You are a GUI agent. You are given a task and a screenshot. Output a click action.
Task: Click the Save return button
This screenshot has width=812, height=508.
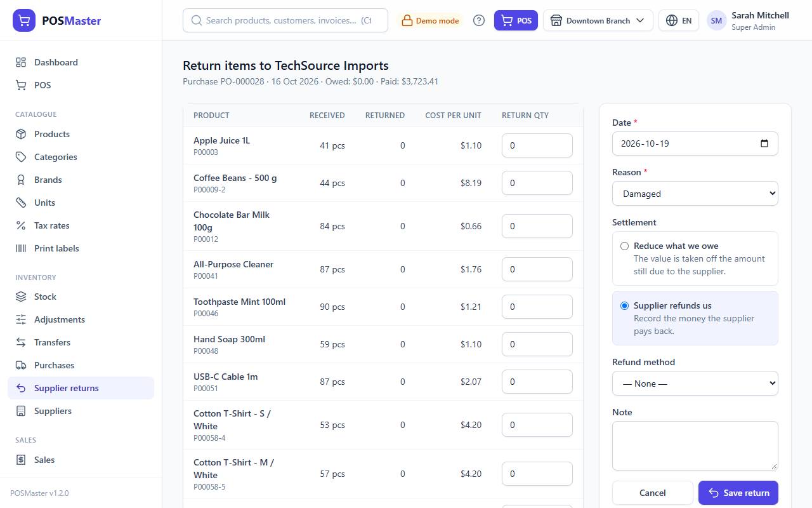pos(738,493)
